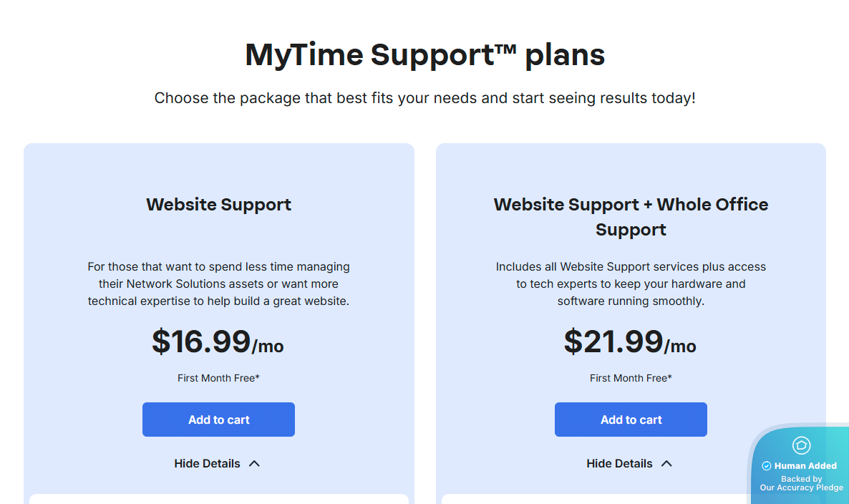
Task: Click the MyTime Support plans page title
Action: click(x=424, y=54)
